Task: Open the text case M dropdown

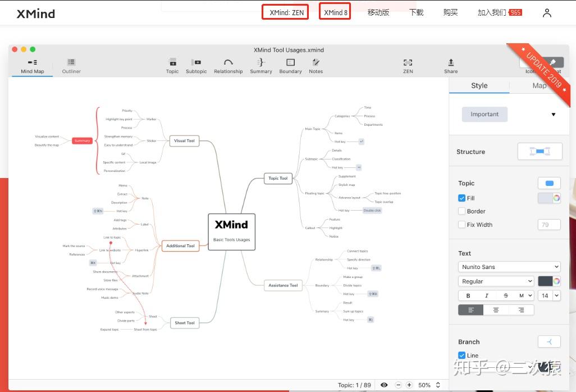Action: click(524, 295)
